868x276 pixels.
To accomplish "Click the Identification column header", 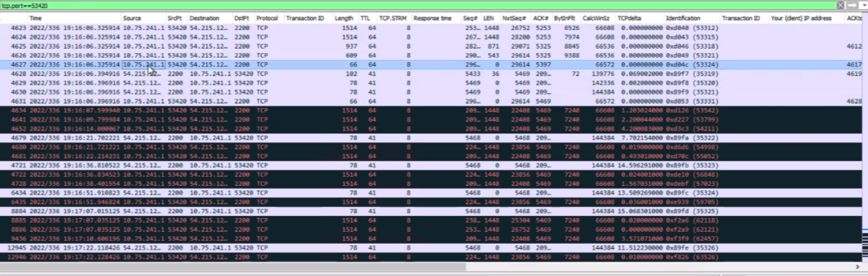I will tap(692, 18).
